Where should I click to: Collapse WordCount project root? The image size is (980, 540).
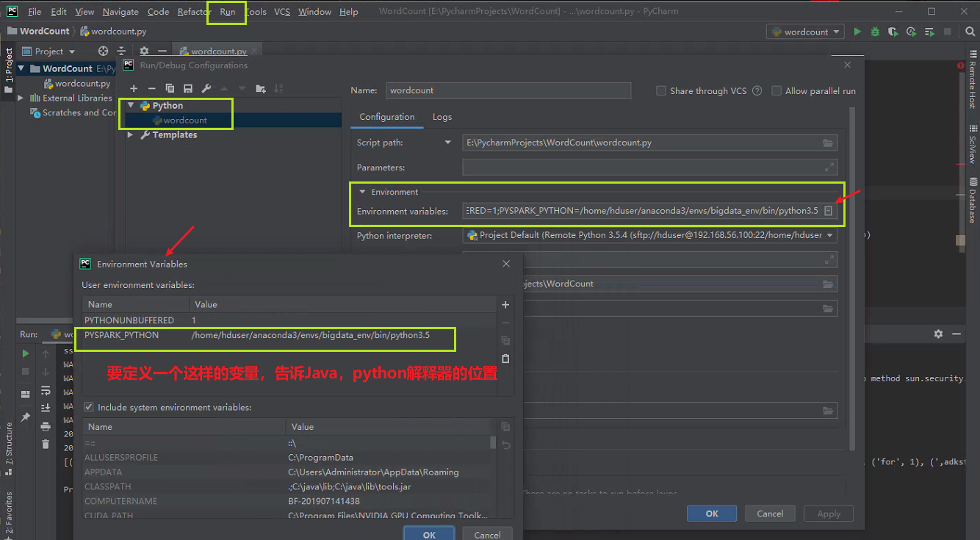tap(21, 68)
